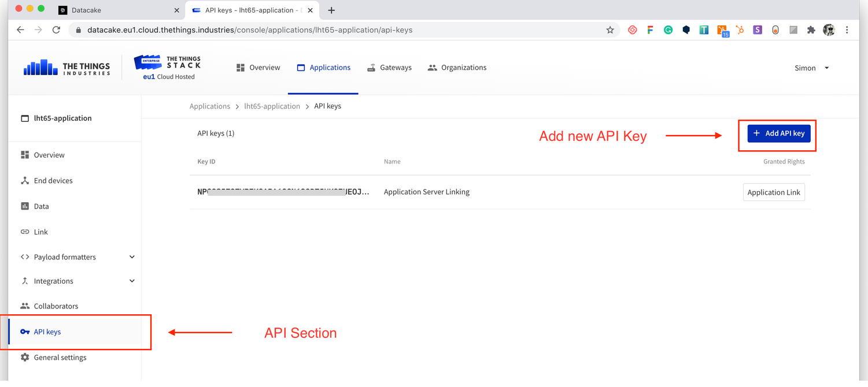Expand the Integrations chevron
868x387 pixels.
tap(132, 281)
